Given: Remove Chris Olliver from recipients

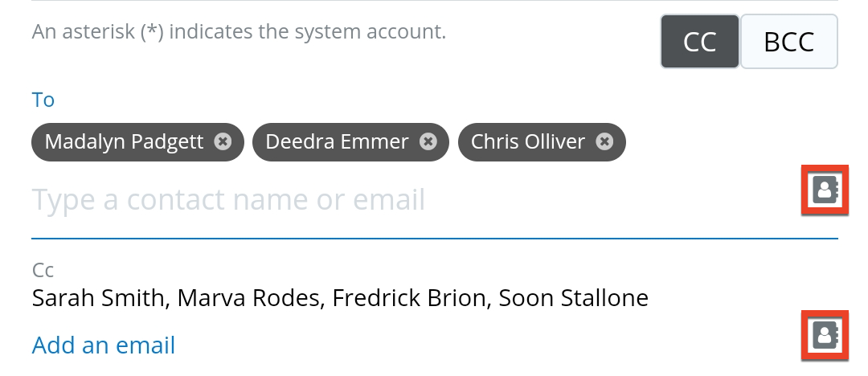Looking at the screenshot, I should pos(604,141).
